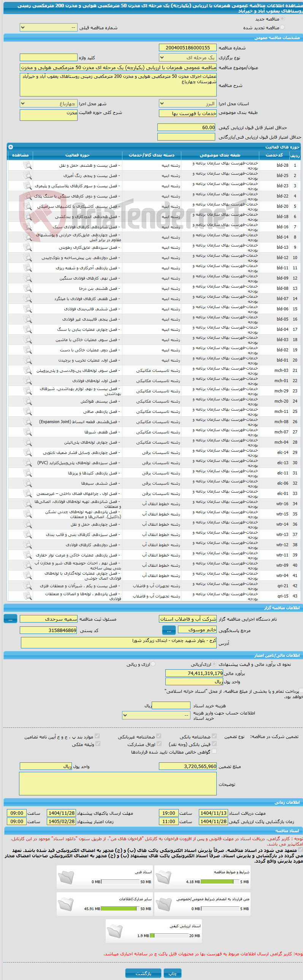Select the مناقصه تجدید شده radio button
The height and width of the screenshot is (980, 303).
(282, 27)
